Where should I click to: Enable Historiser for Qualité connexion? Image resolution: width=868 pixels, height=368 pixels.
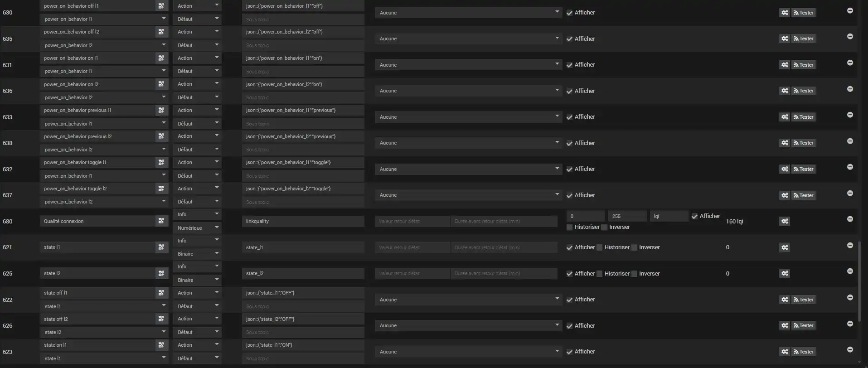point(569,227)
